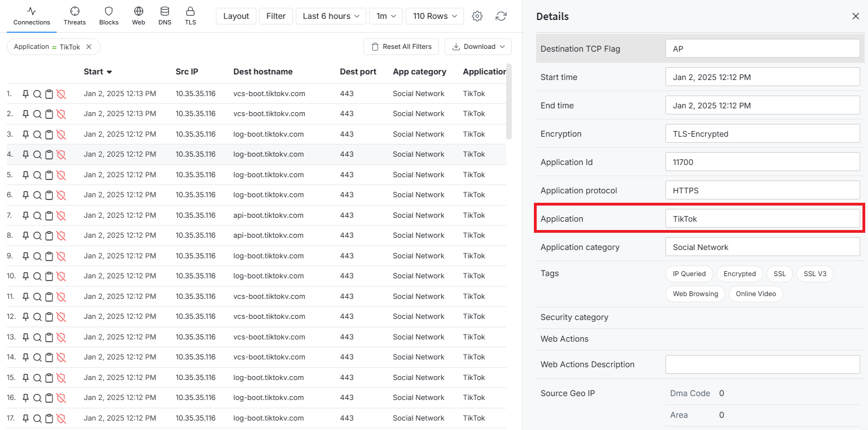Click api-boot.tiktokv.com hostname in row 7

click(269, 216)
